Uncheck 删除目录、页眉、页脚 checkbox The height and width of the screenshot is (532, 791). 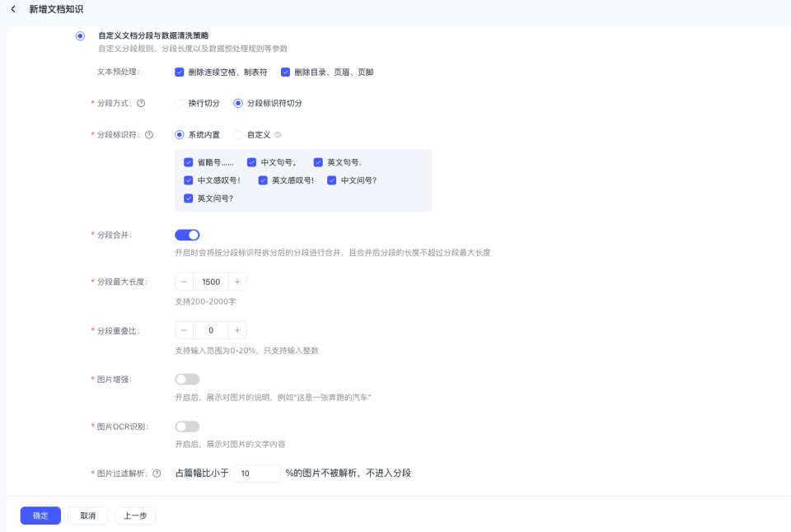[x=286, y=72]
